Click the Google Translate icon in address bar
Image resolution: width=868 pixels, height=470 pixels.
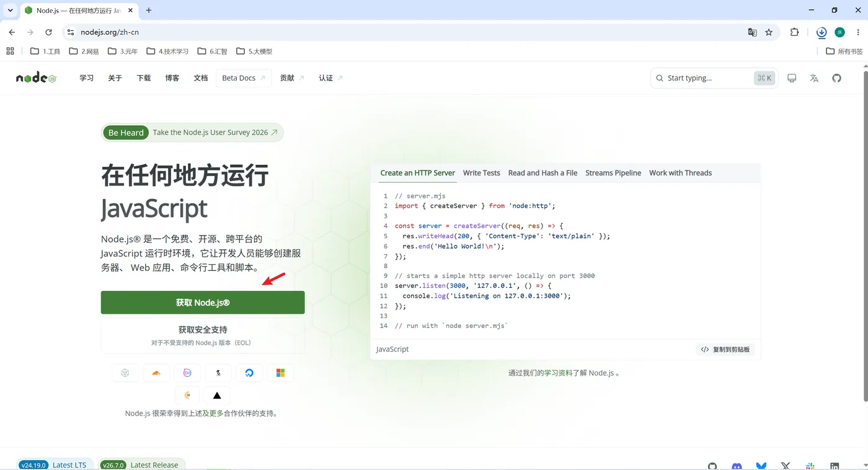752,32
